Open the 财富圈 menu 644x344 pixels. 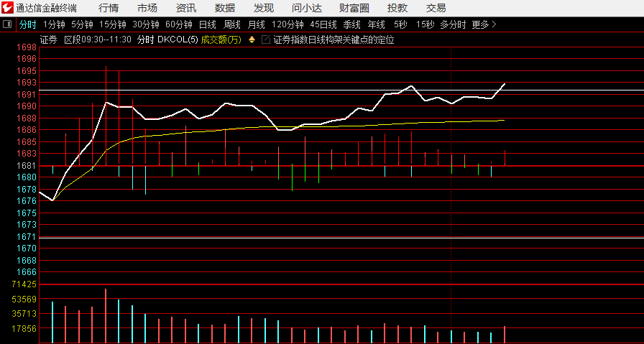[354, 8]
